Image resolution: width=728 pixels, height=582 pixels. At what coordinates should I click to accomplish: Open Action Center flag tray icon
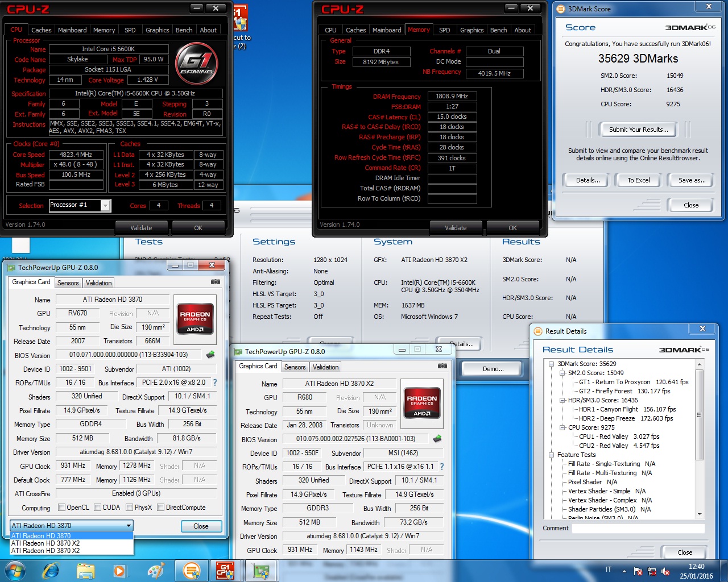click(638, 571)
